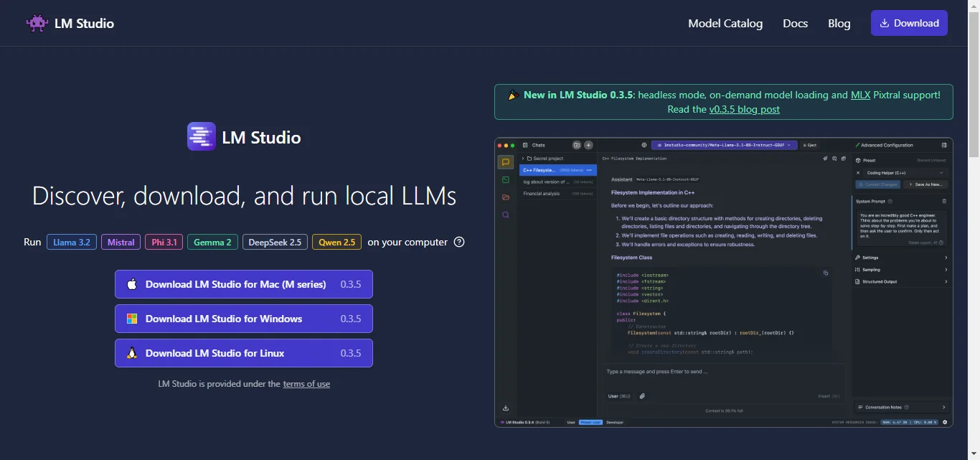Viewport: 980px width, 460px height.
Task: Click the info icon beside Conversation Notes
Action: (x=906, y=407)
